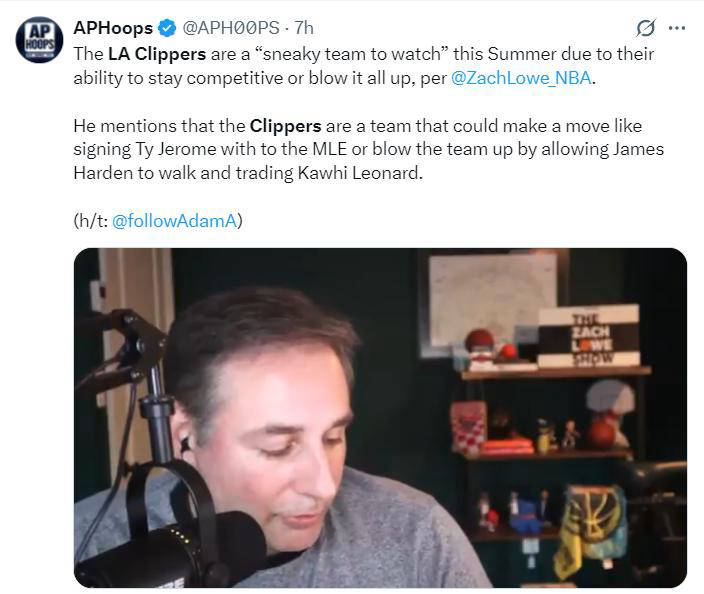Click the Kawhi Leonard sentence text
This screenshot has height=594, width=704.
pyautogui.click(x=248, y=173)
